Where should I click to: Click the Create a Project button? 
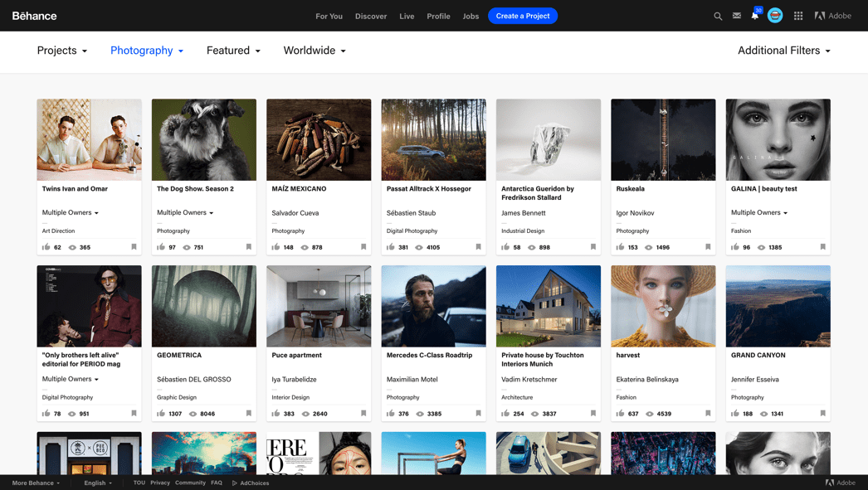(522, 16)
